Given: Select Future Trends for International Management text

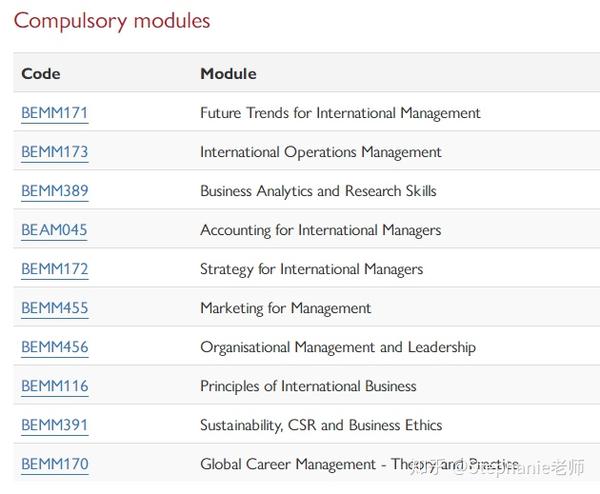Looking at the screenshot, I should [x=340, y=113].
